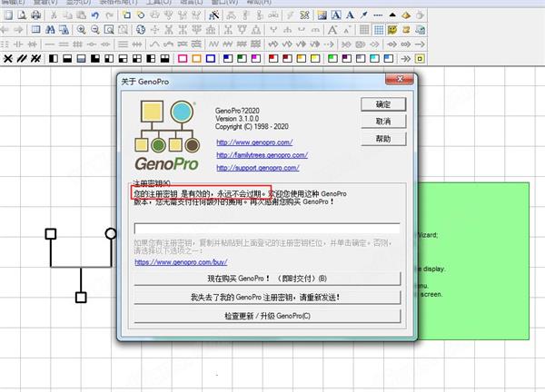
Task: Close the 关于 GenoPro dialog
Action: tap(400, 79)
